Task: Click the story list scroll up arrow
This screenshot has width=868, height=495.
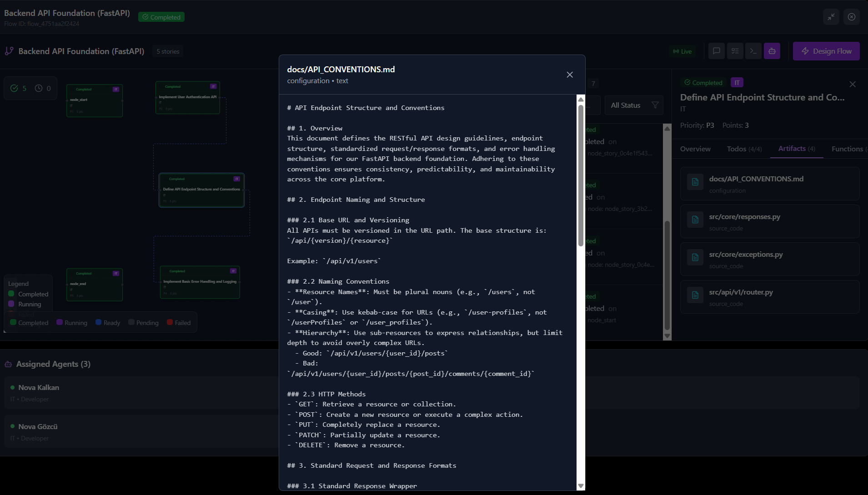Action: coord(667,128)
